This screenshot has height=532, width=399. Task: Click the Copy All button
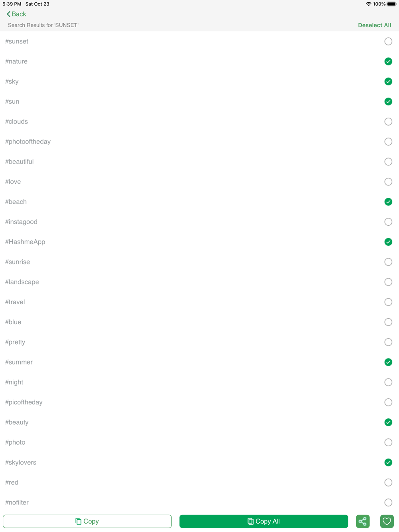264,521
